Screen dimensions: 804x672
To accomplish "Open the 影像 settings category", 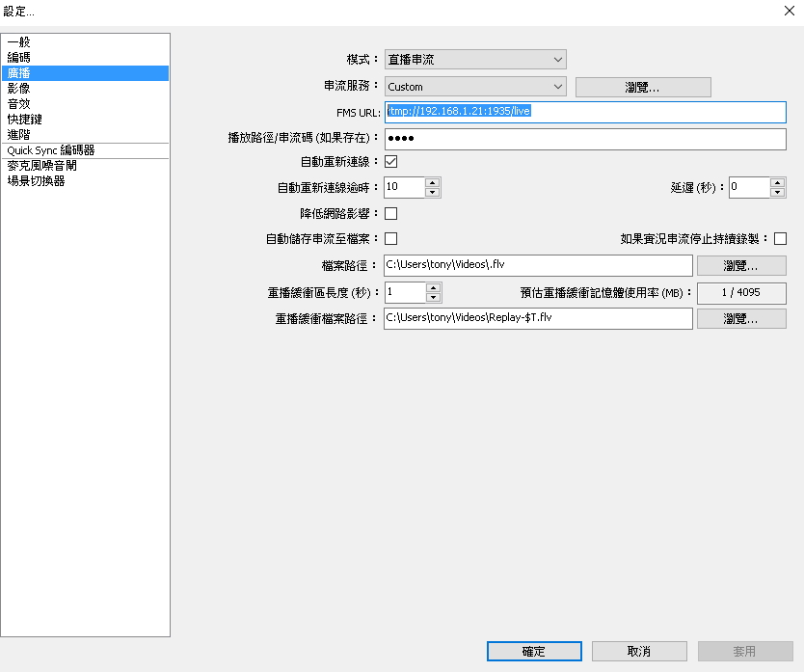I will [x=85, y=89].
